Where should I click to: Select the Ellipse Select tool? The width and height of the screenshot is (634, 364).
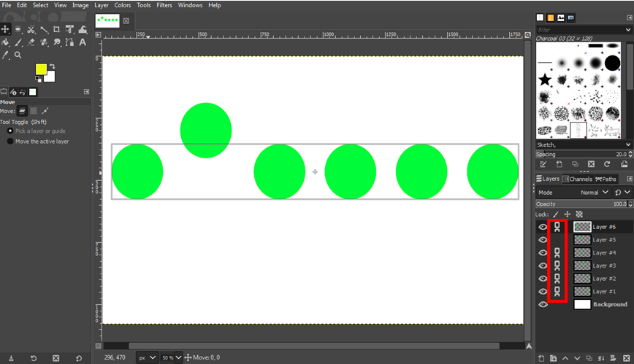tap(18, 29)
